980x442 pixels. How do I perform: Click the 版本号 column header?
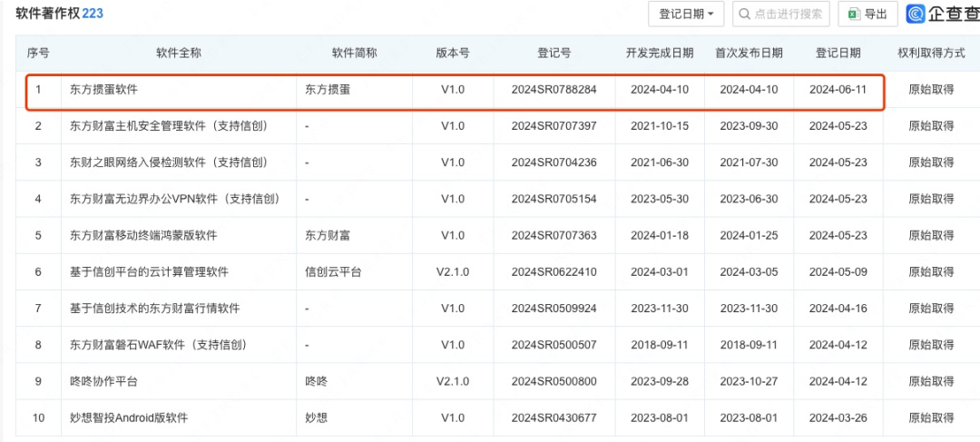click(453, 54)
